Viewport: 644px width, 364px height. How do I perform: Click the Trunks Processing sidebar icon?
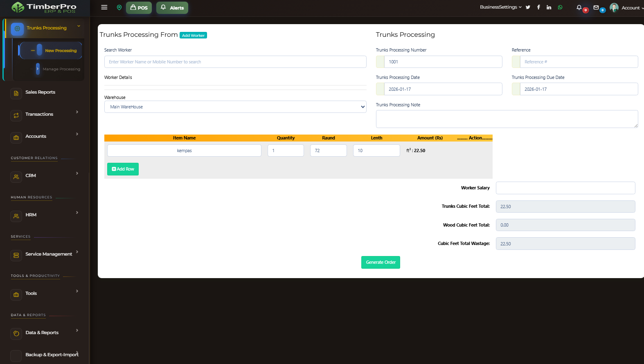pos(17,29)
